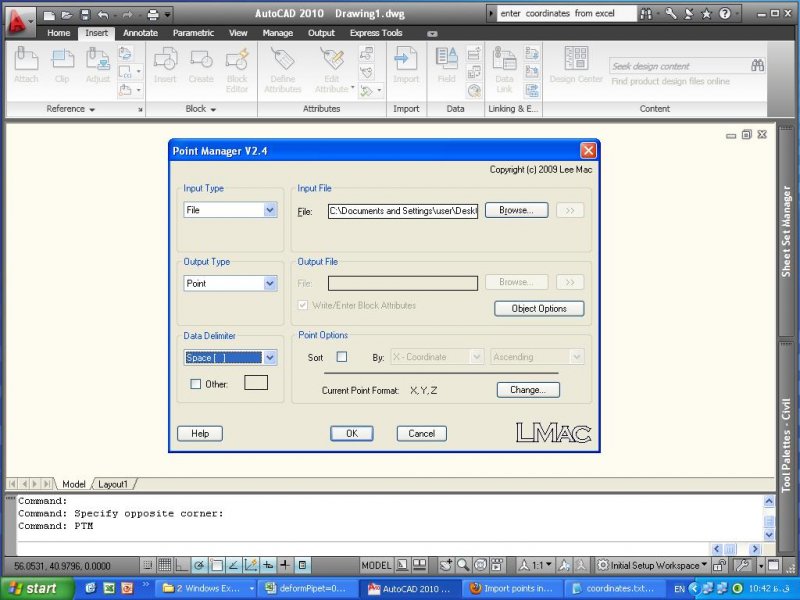Image resolution: width=800 pixels, height=600 pixels.
Task: Toggle Write/Enter Block Attributes checkbox
Action: (x=304, y=305)
